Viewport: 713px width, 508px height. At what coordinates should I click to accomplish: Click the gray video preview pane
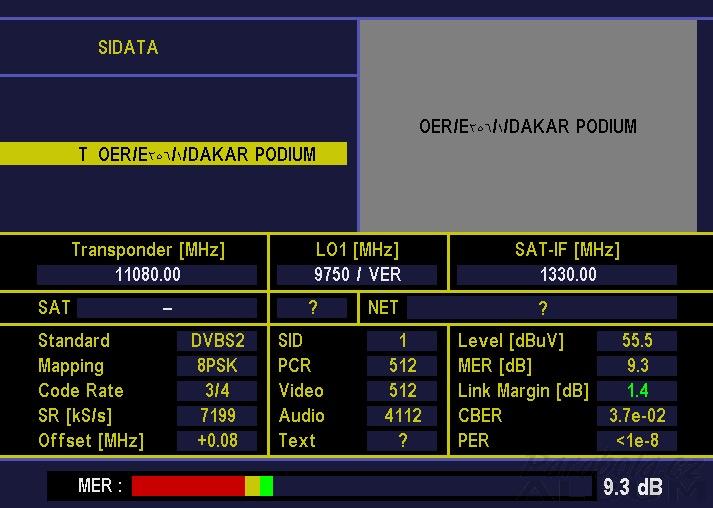tap(527, 126)
